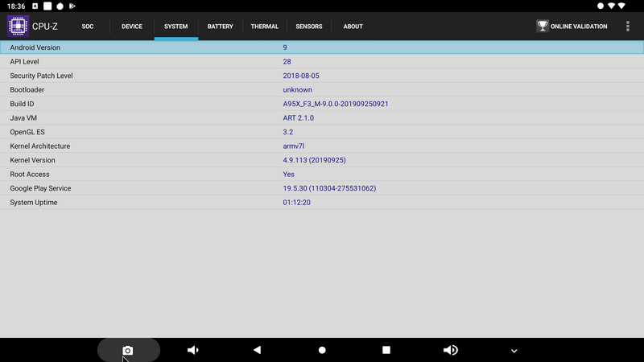Image resolution: width=644 pixels, height=362 pixels.
Task: Raise volume with the speaker-up icon
Action: [x=451, y=350]
